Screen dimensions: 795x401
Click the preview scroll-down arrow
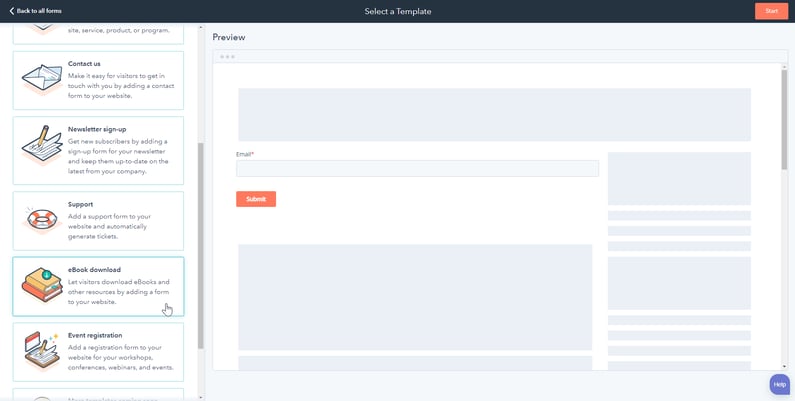click(784, 366)
